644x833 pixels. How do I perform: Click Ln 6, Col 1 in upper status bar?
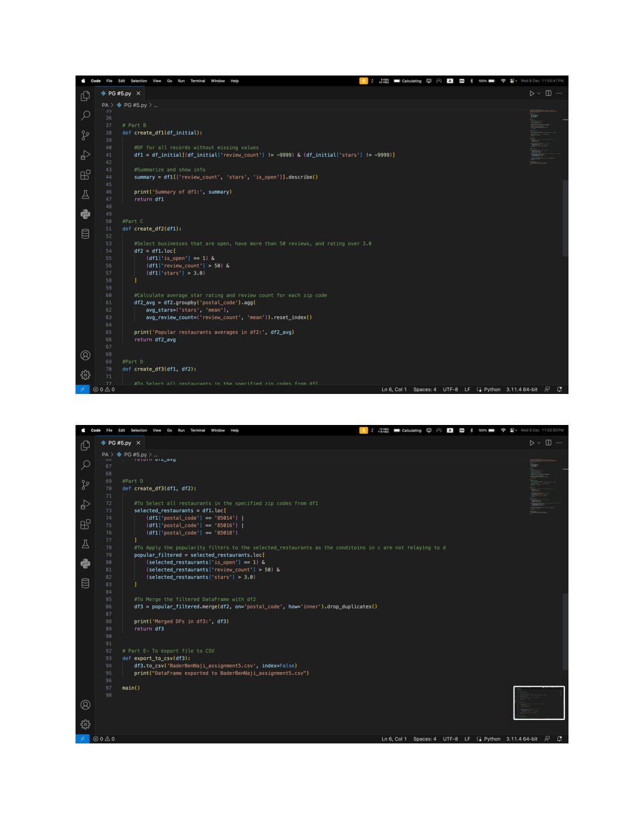[394, 389]
